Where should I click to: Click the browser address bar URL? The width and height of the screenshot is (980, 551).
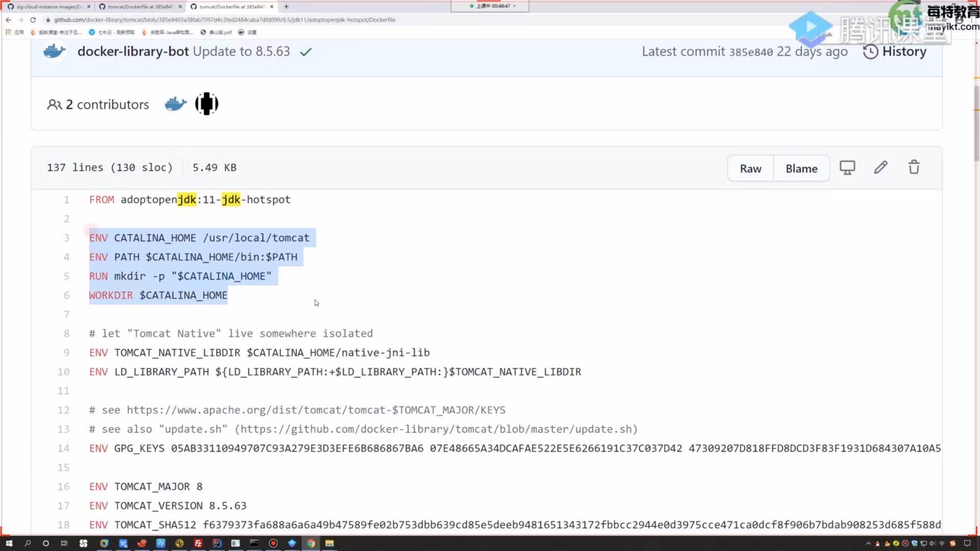tap(225, 20)
